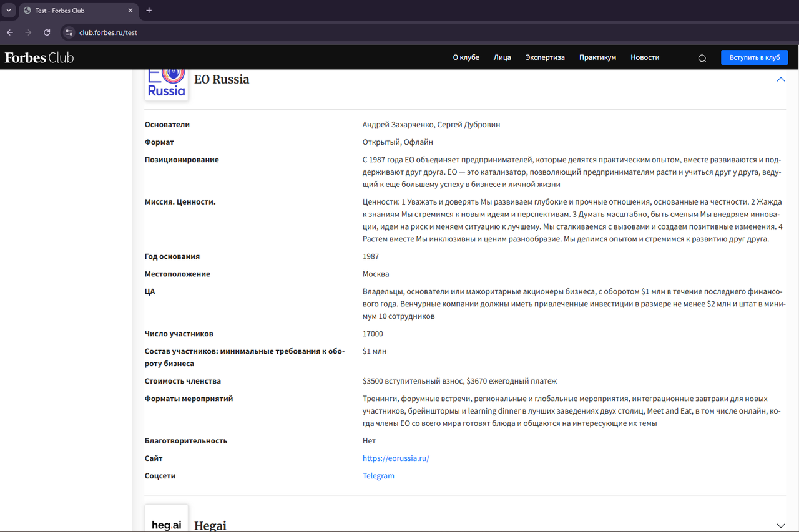This screenshot has height=532, width=799.
Task: Collapse the EO Russia section chevron
Action: tap(780, 80)
